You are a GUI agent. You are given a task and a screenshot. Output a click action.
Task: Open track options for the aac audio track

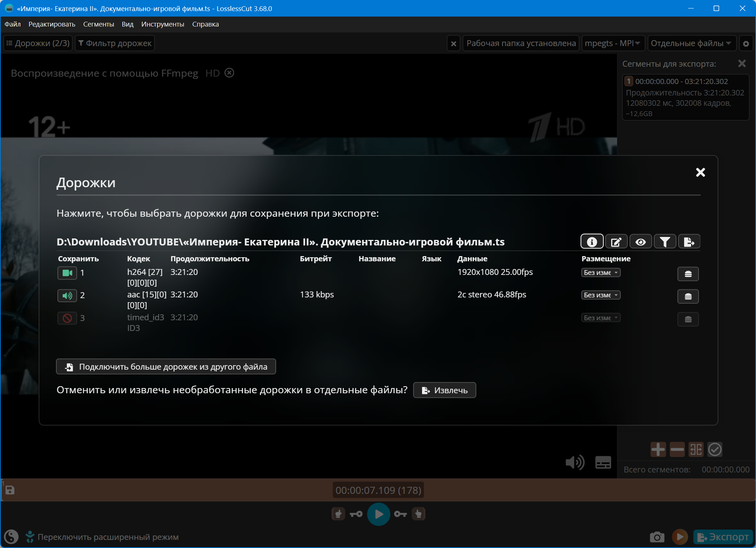pos(688,296)
